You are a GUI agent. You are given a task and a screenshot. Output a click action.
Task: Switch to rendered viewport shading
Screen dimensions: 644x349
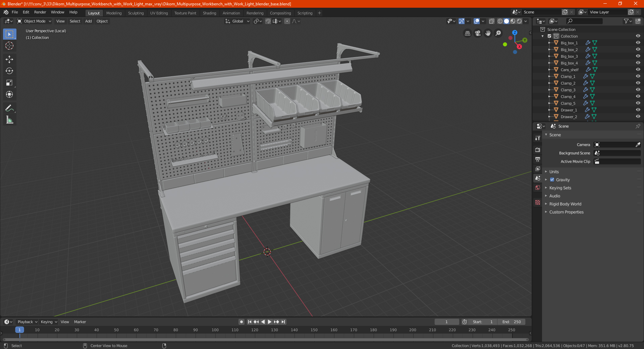click(x=519, y=21)
